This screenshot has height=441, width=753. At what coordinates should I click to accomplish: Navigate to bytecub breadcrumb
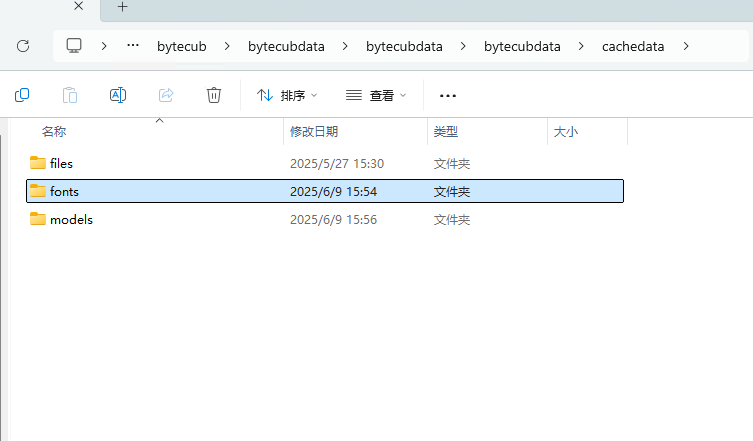[182, 47]
